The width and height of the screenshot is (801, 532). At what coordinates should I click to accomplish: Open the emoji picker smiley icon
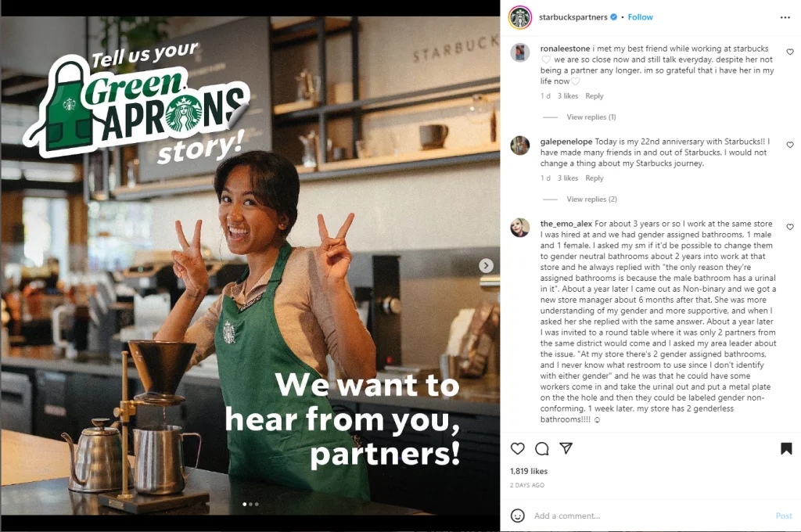pyautogui.click(x=518, y=516)
